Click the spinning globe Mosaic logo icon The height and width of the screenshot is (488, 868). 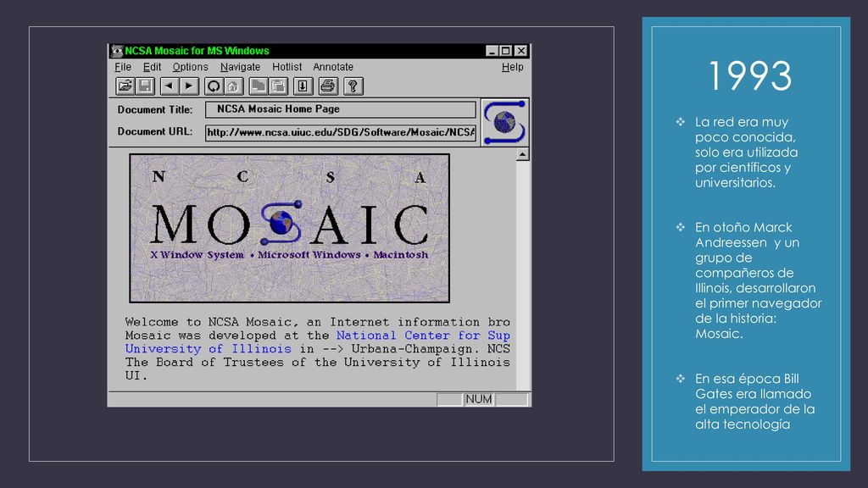(x=505, y=122)
